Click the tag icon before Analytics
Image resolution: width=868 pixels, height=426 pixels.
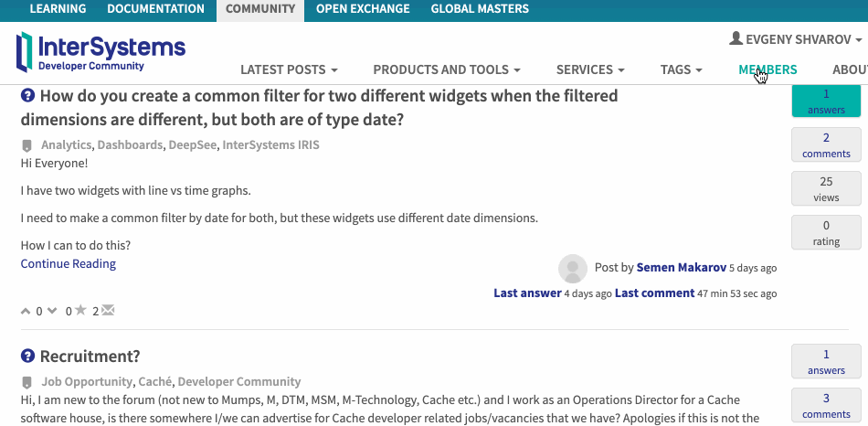(x=26, y=146)
